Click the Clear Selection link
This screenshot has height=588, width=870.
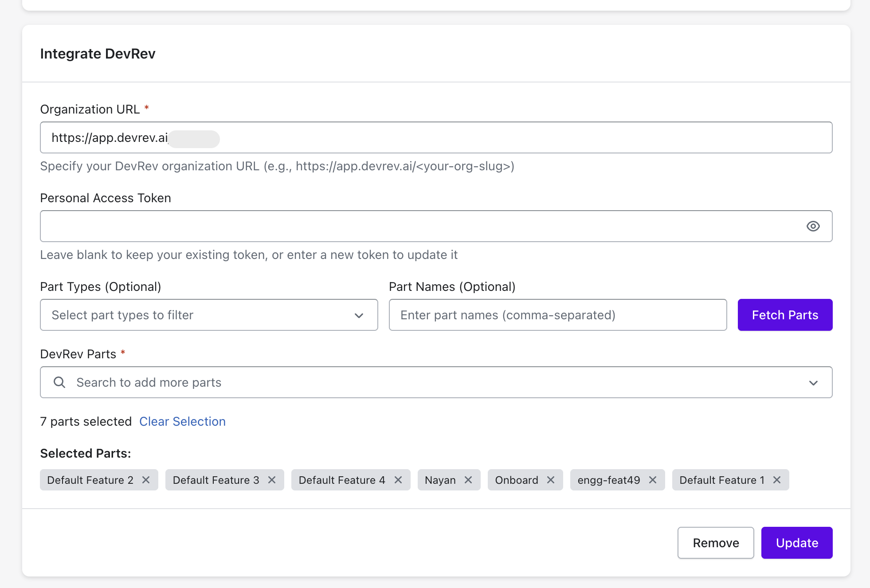coord(182,421)
